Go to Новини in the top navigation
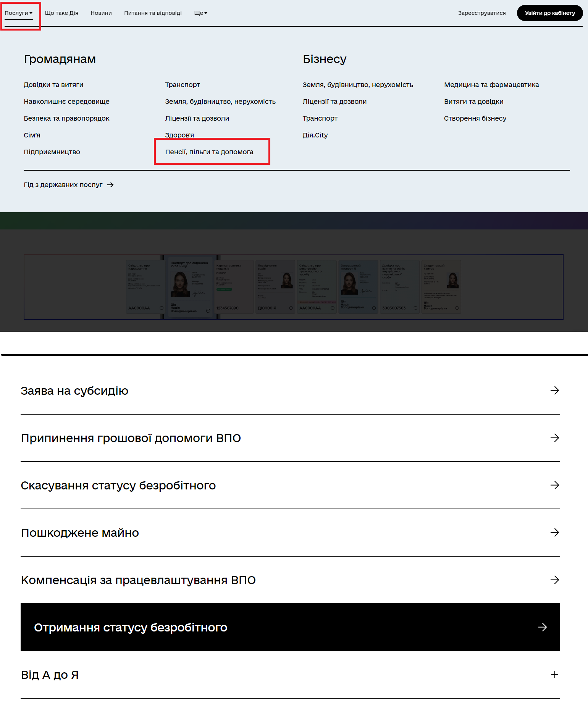The image size is (588, 704). (101, 13)
